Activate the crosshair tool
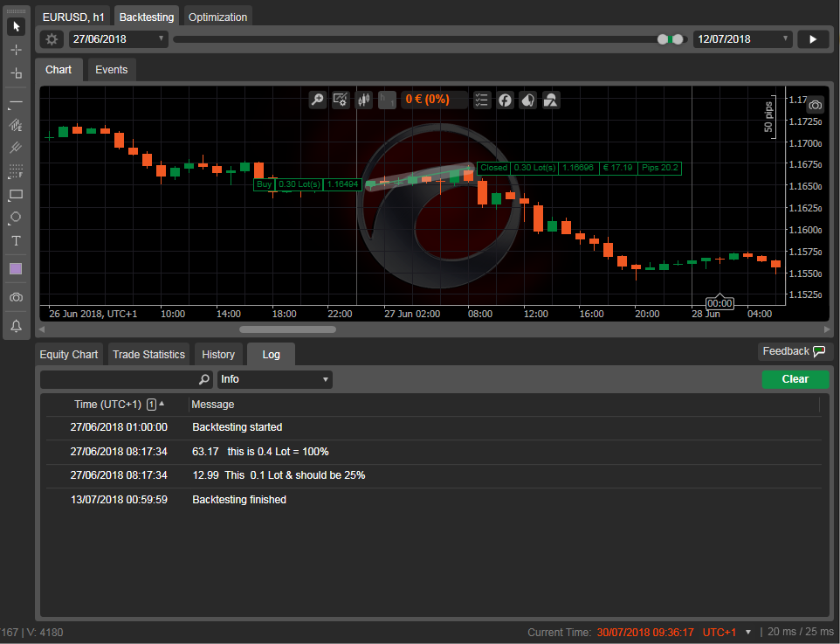The width and height of the screenshot is (840, 644). point(16,50)
